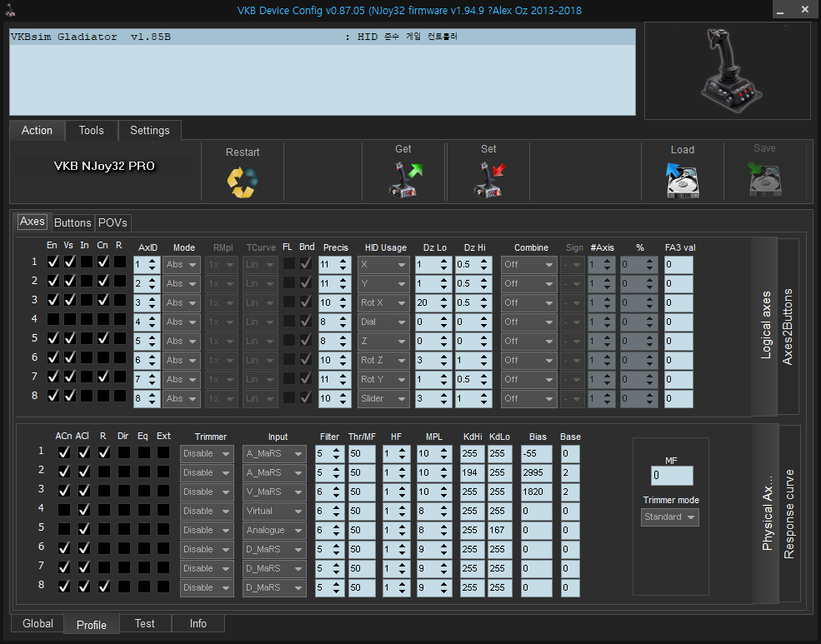Click KdHi field showing 194

pyautogui.click(x=473, y=473)
